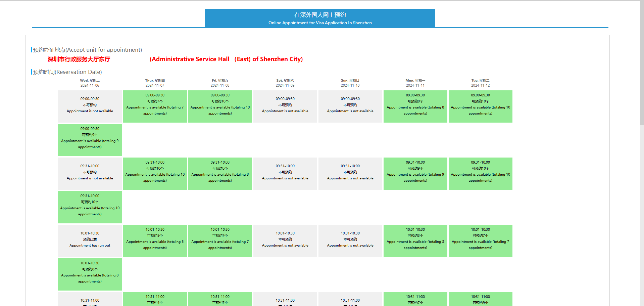Select Thursday 09:00-09:30 slot with 7 appointments
Screen dimensions: 644x306
(155, 106)
